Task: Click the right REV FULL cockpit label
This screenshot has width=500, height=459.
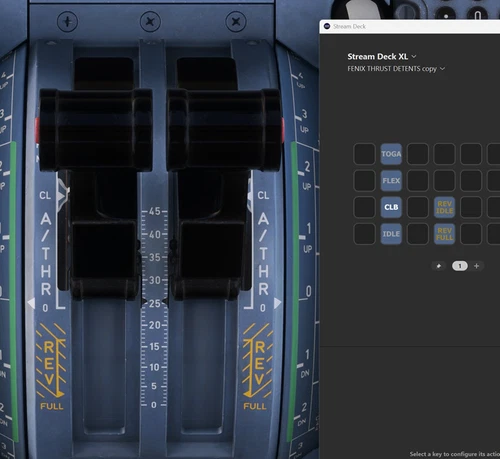Action: pos(255,406)
